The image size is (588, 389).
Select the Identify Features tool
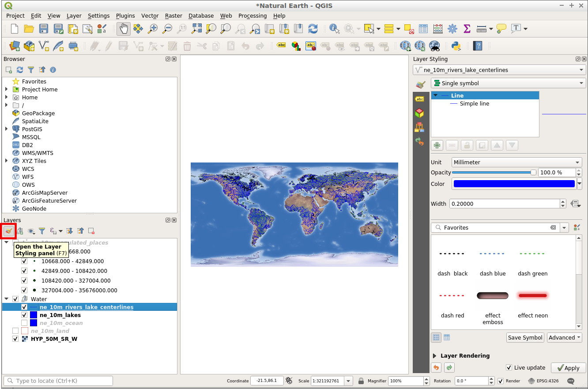pyautogui.click(x=334, y=29)
